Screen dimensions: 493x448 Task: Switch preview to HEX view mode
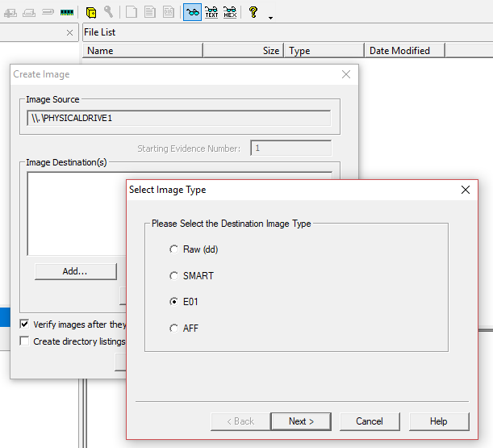[x=230, y=12]
